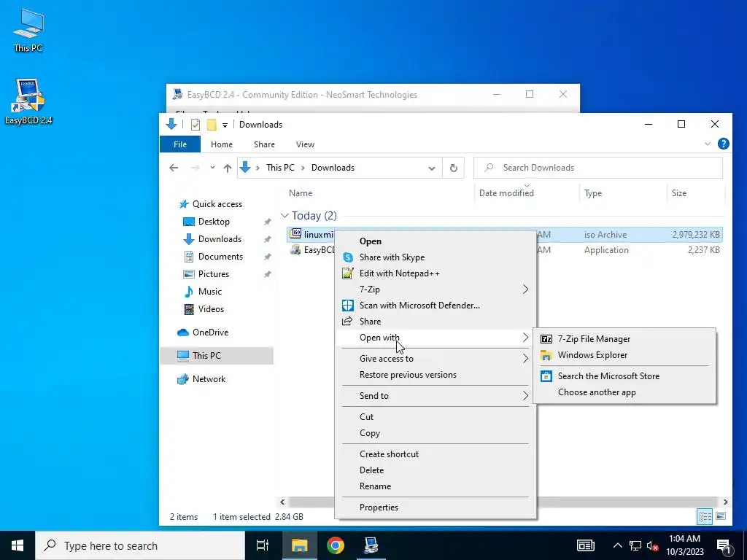The image size is (747, 560).
Task: Select Restore previous versions
Action: pyautogui.click(x=436, y=376)
